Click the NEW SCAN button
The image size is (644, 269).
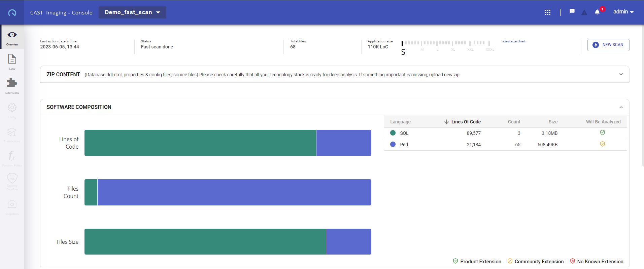click(608, 45)
